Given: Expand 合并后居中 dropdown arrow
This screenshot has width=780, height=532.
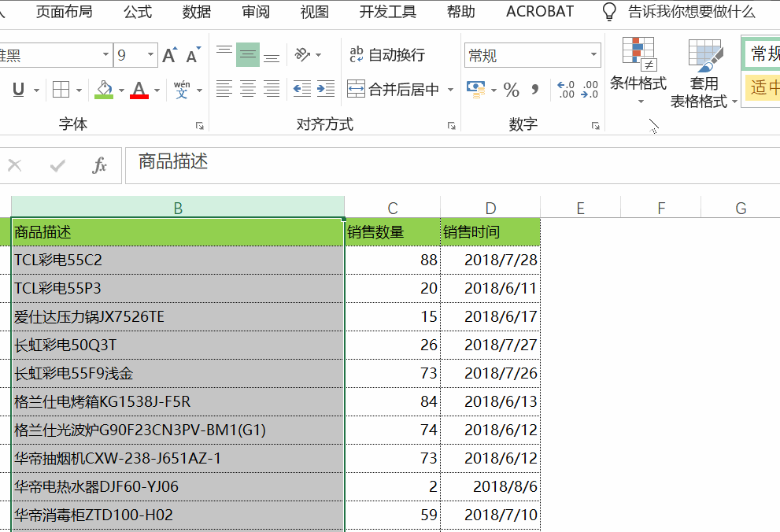Looking at the screenshot, I should (451, 90).
